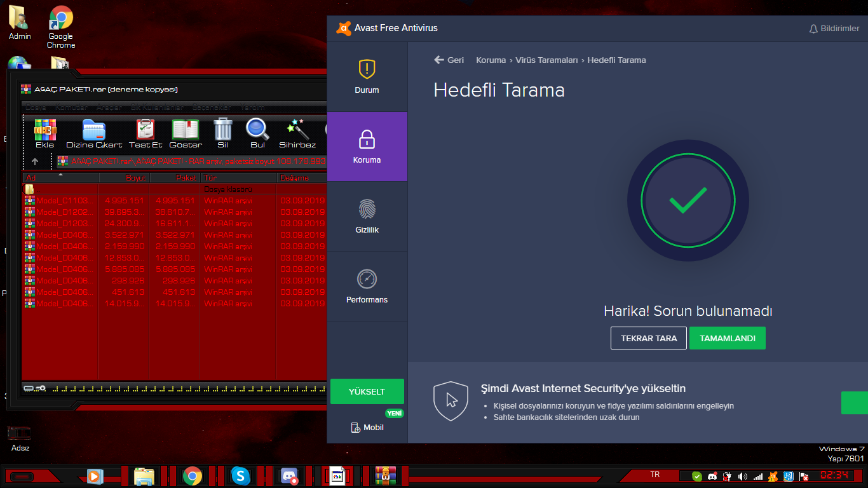This screenshot has height=488, width=868.
Task: Open the Durum status section in Avast
Action: click(x=367, y=77)
